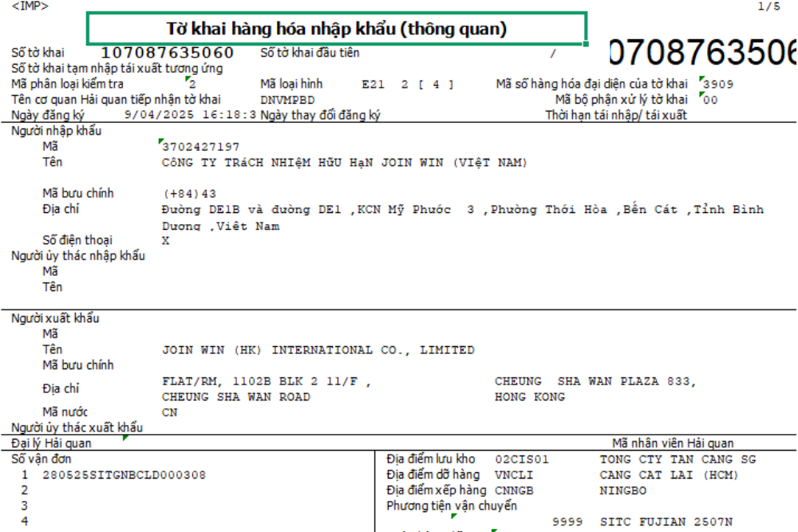Select the customs office code DNVMPBD
This screenshot has width=798, height=532.
287,100
